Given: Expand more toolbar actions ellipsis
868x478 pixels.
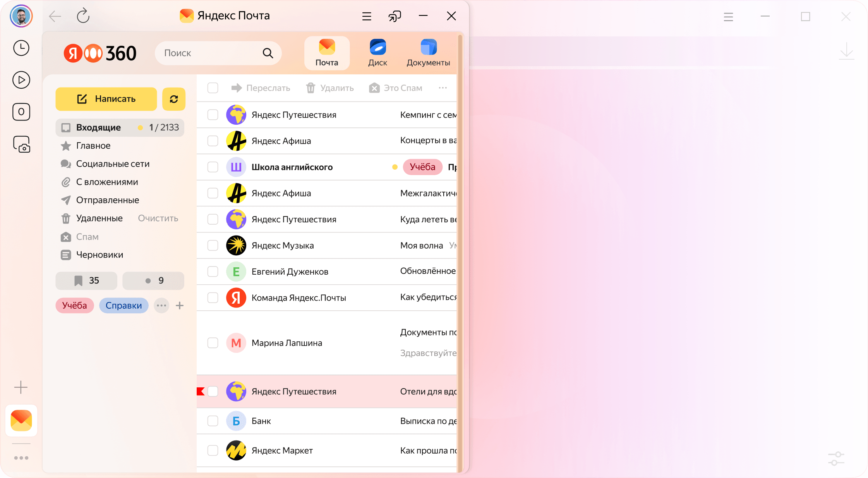Looking at the screenshot, I should (x=443, y=88).
